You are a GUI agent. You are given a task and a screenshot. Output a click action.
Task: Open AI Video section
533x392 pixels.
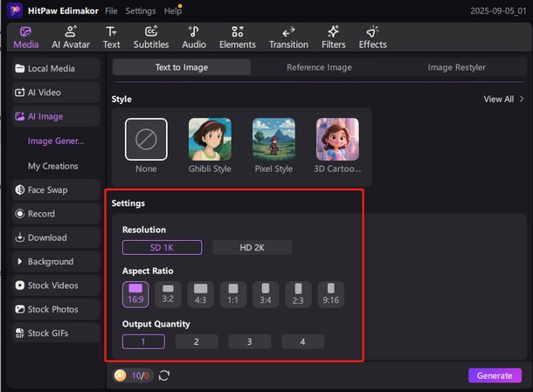click(x=56, y=93)
